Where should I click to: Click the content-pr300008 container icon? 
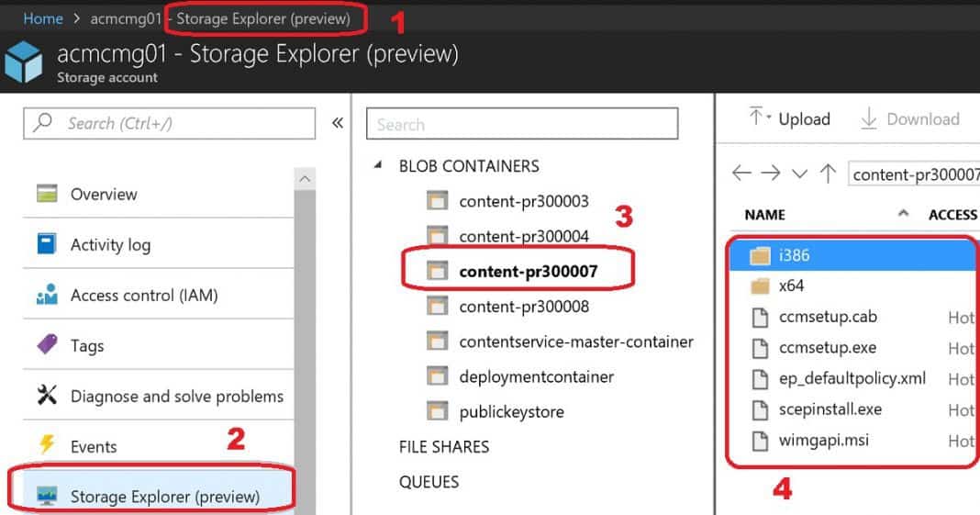(437, 306)
